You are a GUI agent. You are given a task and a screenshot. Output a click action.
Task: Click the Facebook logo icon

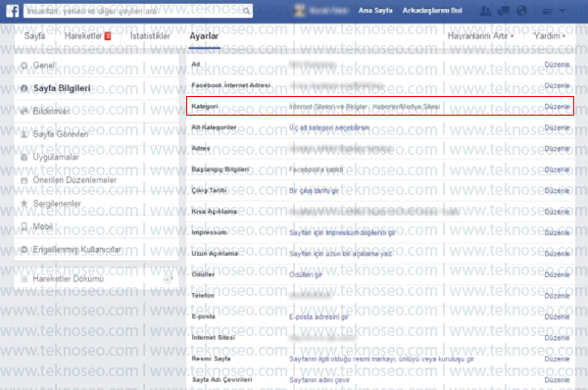point(13,11)
